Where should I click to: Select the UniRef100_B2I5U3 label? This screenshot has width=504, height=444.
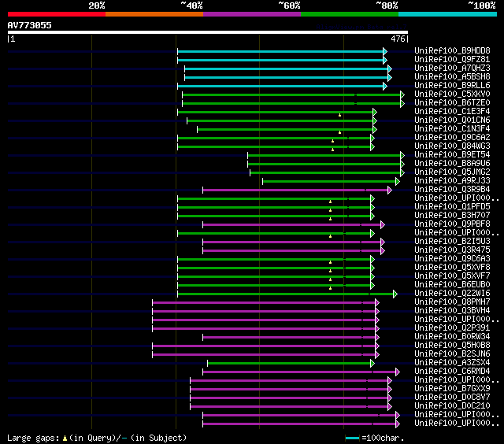[x=452, y=241]
